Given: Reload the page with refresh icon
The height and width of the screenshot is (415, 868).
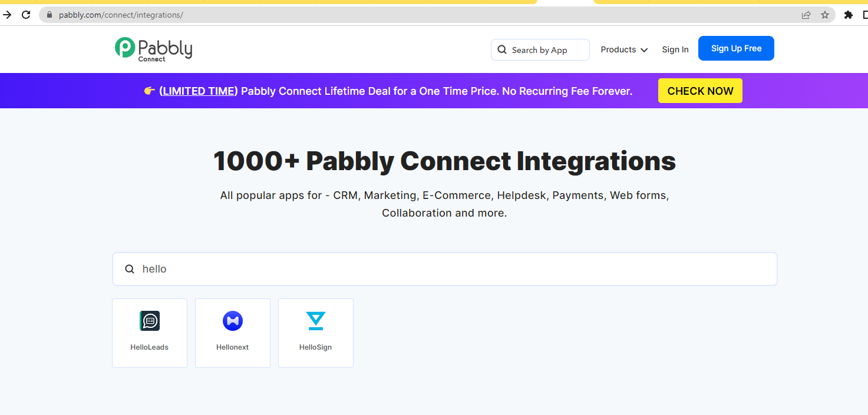Looking at the screenshot, I should point(26,15).
